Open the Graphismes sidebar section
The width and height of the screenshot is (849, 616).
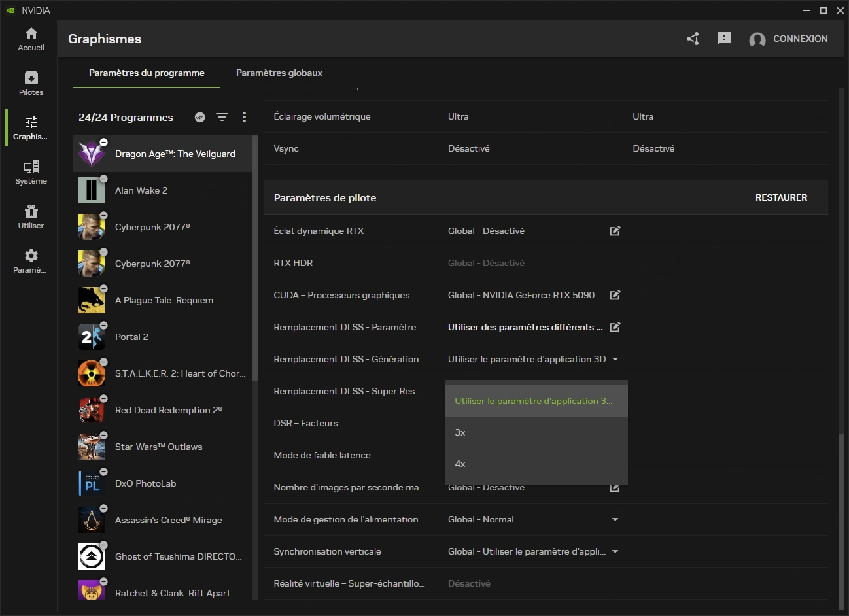(31, 128)
